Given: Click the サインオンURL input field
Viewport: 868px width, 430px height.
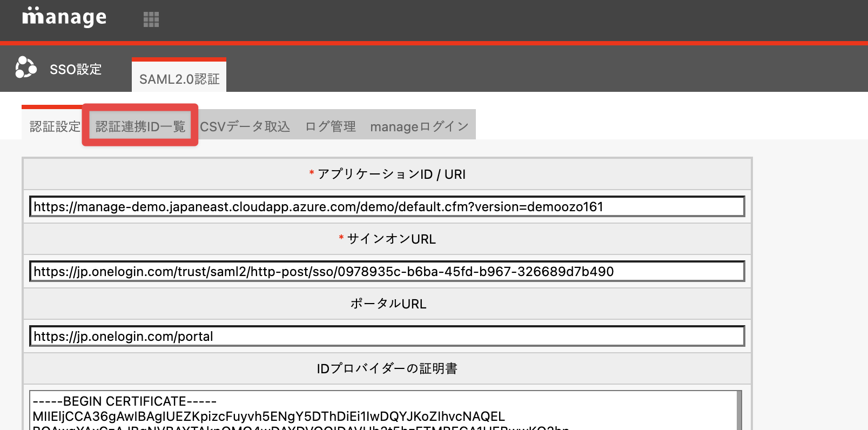Looking at the screenshot, I should (387, 271).
